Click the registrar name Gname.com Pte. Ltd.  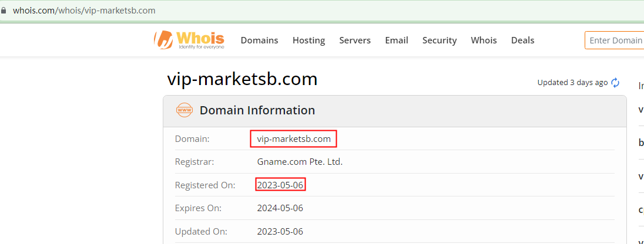(300, 161)
